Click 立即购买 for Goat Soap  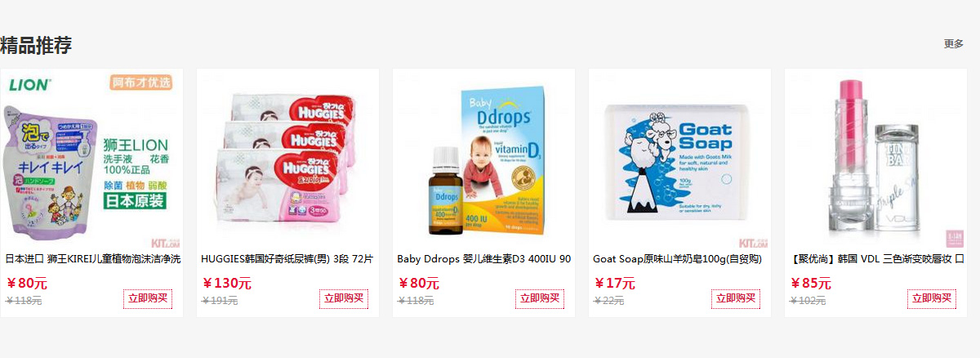pos(736,298)
